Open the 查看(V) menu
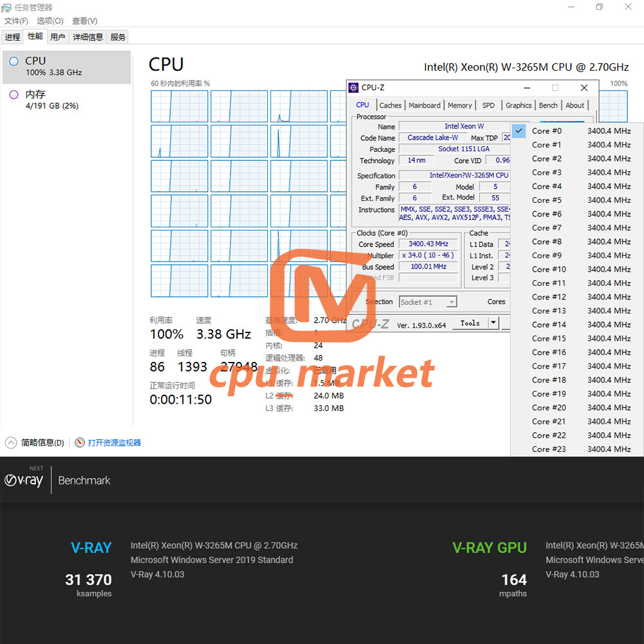This screenshot has height=644, width=644. (84, 21)
